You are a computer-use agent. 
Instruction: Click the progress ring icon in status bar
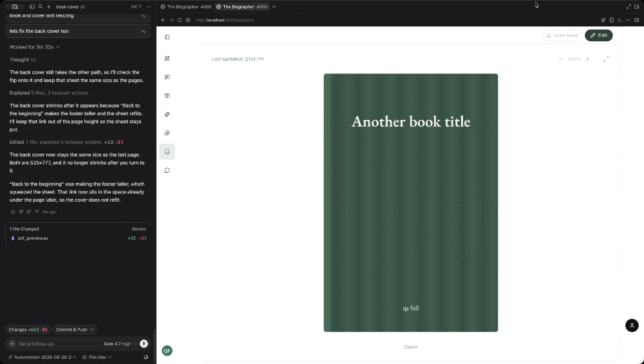point(146,358)
